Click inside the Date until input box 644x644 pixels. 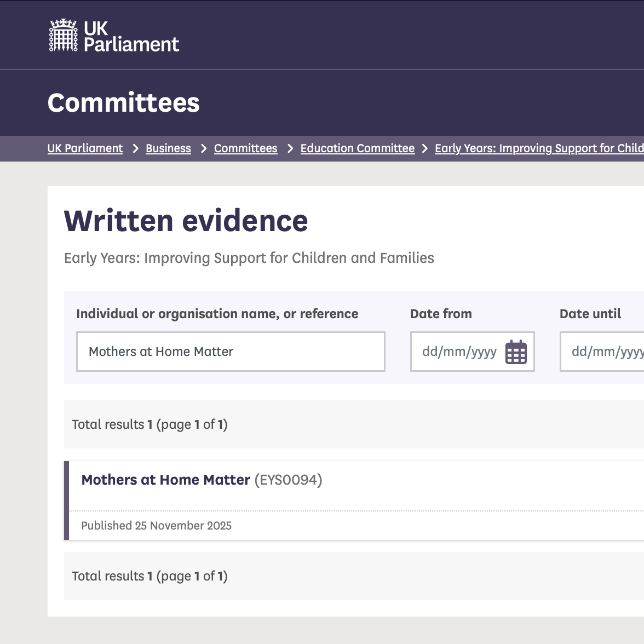pos(602,352)
